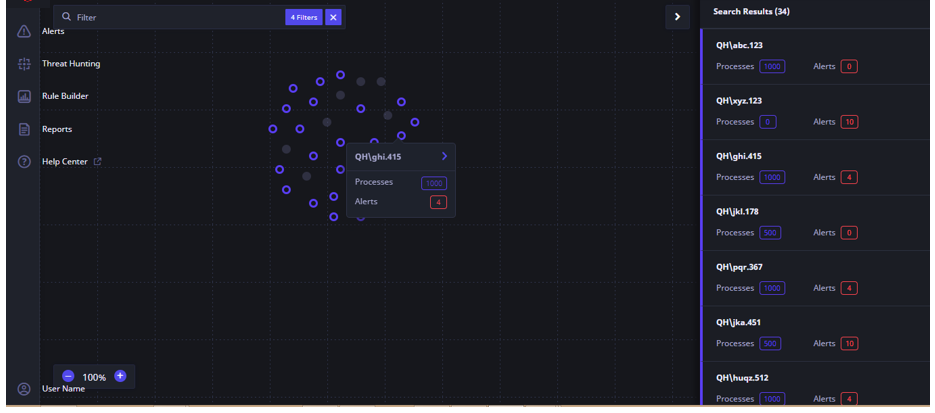Open QH\xyz.123 search result
The image size is (935, 413).
pos(818,112)
